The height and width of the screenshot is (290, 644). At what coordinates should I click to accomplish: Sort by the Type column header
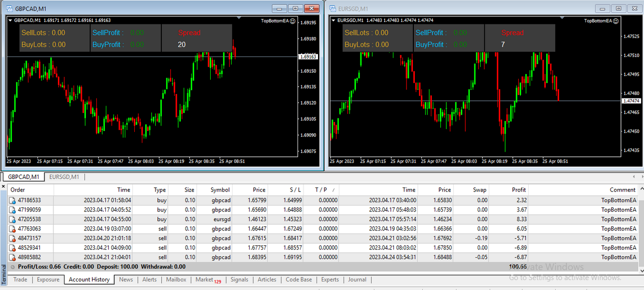(151, 190)
